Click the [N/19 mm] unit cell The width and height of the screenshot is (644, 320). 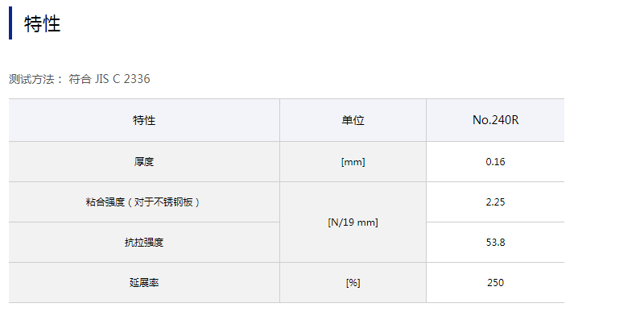[x=353, y=222]
